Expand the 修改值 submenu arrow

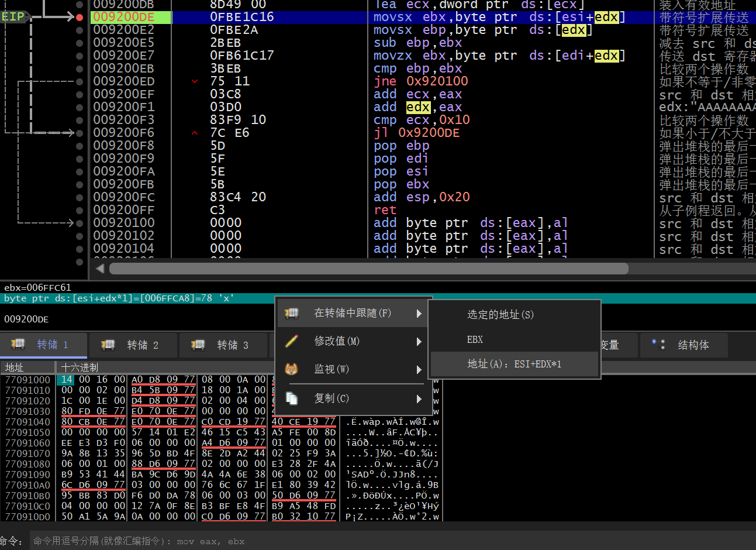(x=419, y=341)
